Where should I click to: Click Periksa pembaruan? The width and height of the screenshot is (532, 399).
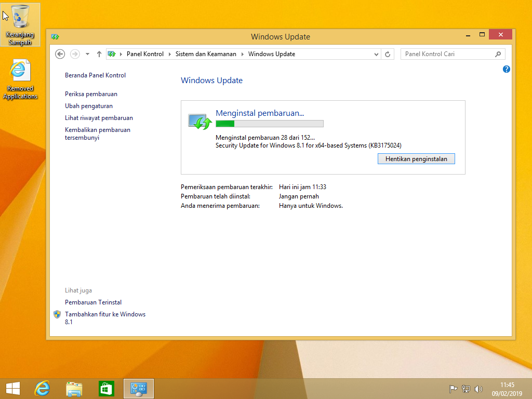pos(91,94)
